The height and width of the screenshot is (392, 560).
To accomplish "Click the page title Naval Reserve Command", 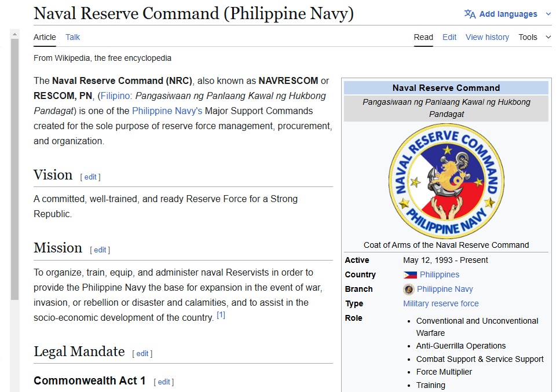I will (x=193, y=13).
